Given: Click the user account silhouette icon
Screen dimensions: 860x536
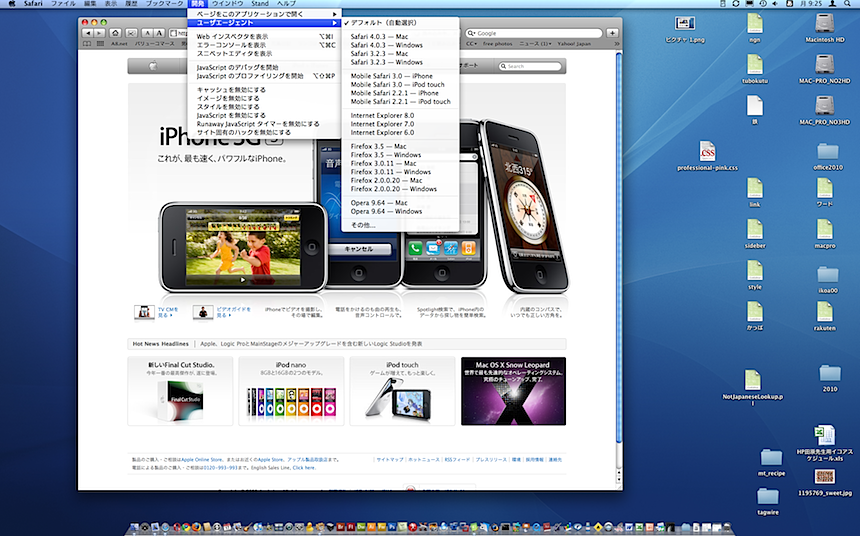Looking at the screenshot, I should tap(833, 3).
